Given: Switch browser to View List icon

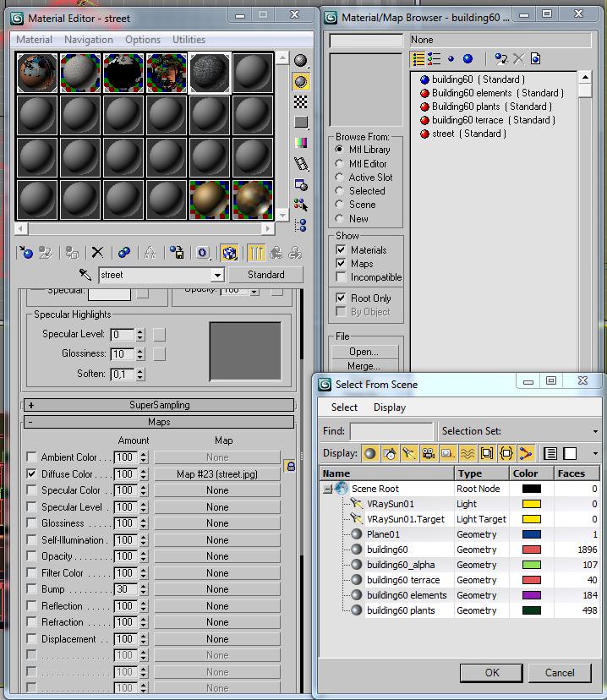Looking at the screenshot, I should pyautogui.click(x=418, y=59).
